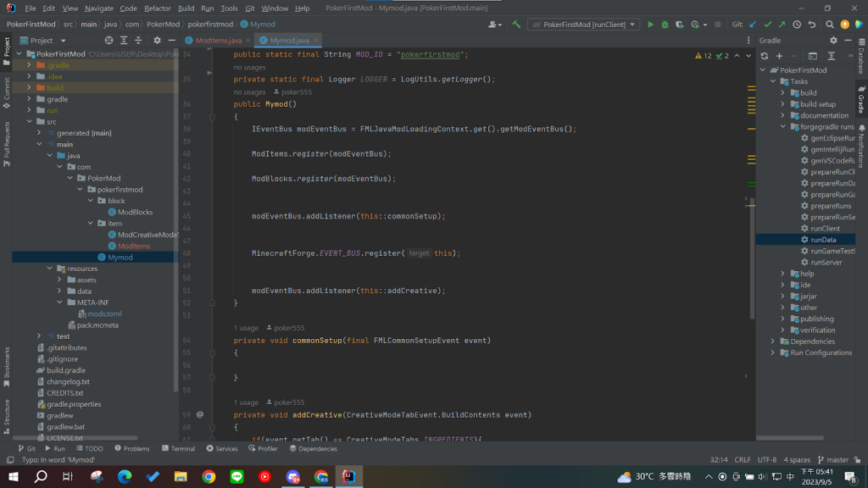Open the Tools menu

[x=229, y=8]
